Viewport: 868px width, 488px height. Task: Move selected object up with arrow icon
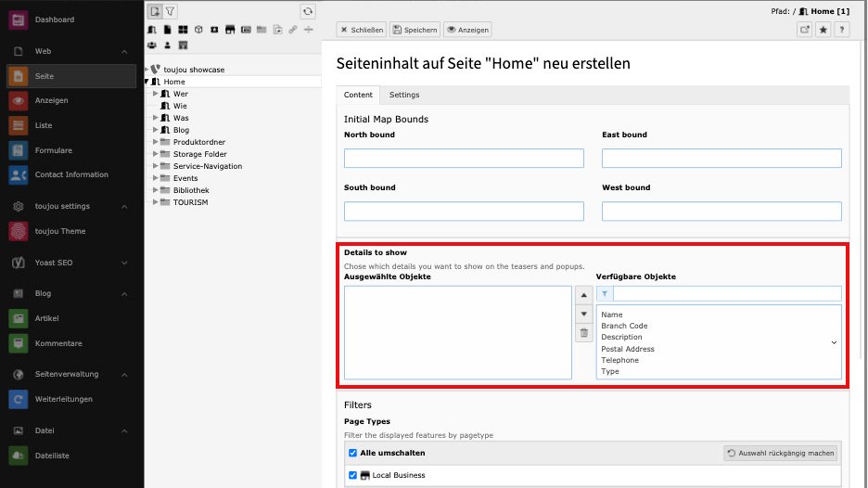pyautogui.click(x=583, y=295)
